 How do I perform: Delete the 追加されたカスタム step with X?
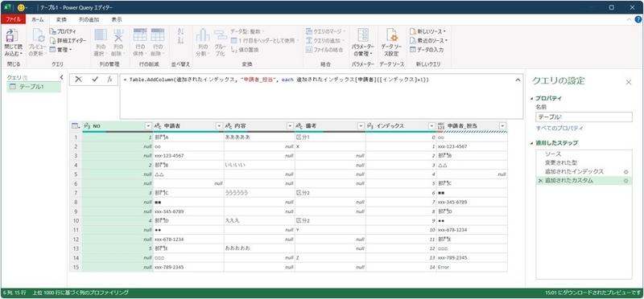[540, 181]
